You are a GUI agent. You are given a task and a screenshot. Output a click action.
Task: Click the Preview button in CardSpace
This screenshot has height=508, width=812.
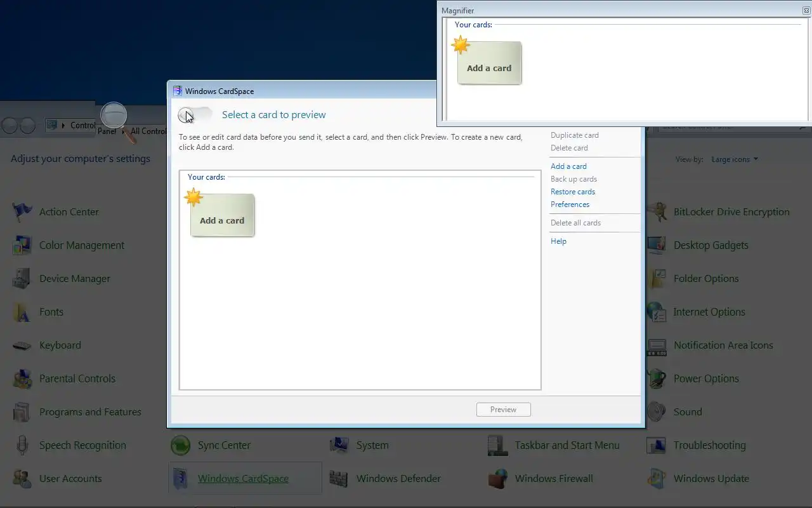(x=503, y=410)
